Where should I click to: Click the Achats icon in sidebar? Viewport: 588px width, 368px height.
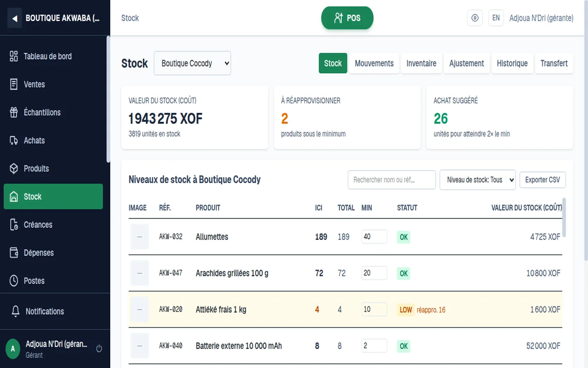14,140
